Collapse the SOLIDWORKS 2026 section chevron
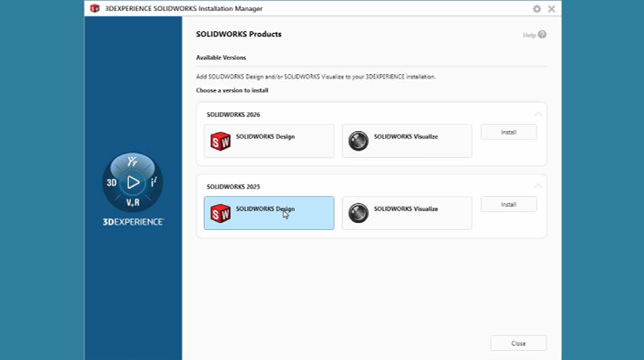Screen dimensions: 644x360 (538, 114)
